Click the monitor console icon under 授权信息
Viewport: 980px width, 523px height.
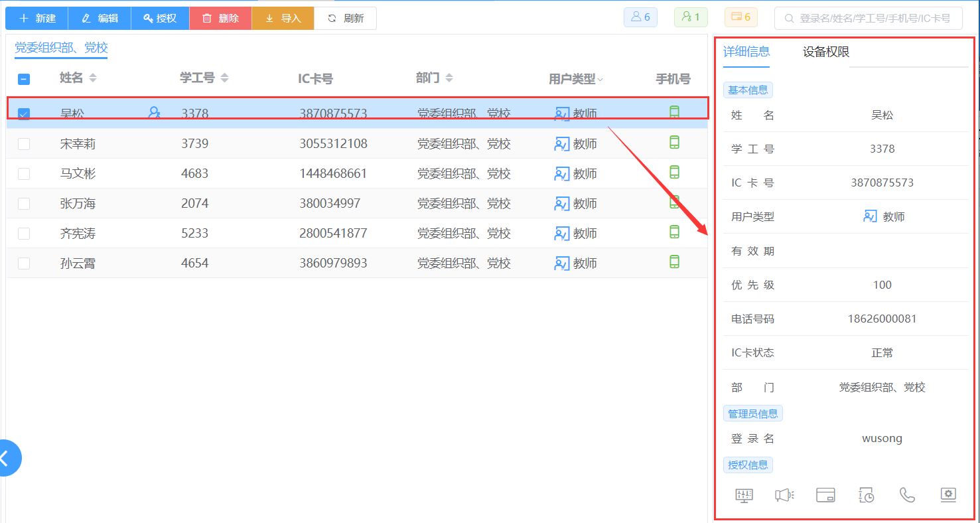pos(744,495)
